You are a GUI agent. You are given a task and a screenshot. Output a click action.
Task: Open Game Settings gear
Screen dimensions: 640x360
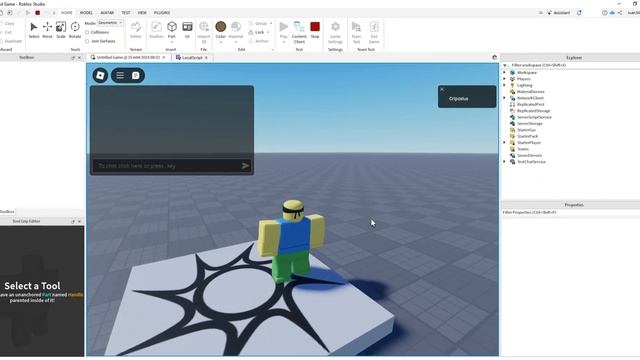tap(335, 27)
